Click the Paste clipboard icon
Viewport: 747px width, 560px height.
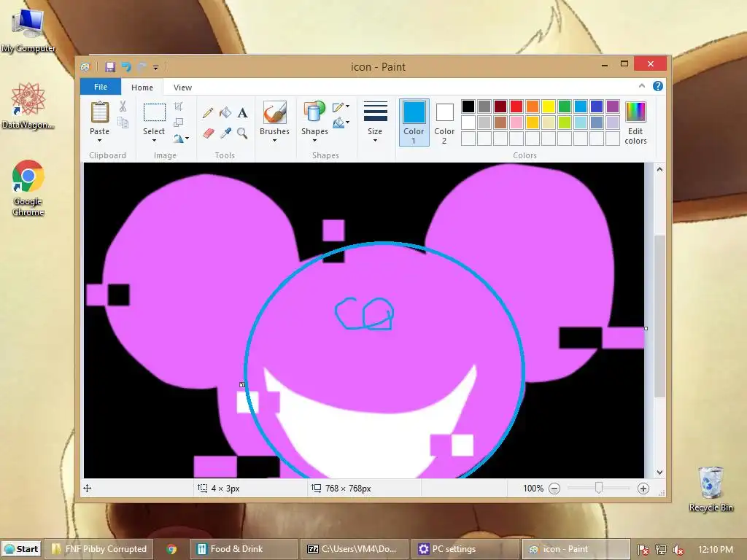(x=99, y=113)
